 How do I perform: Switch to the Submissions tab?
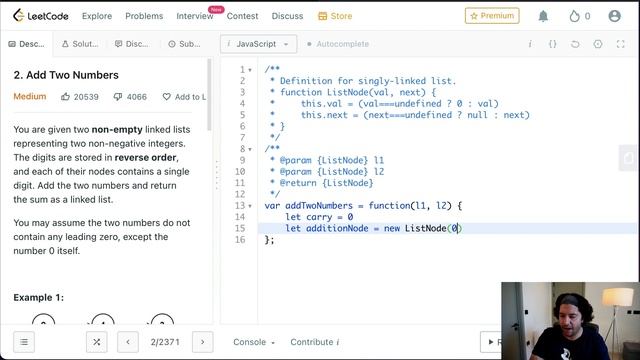point(184,44)
